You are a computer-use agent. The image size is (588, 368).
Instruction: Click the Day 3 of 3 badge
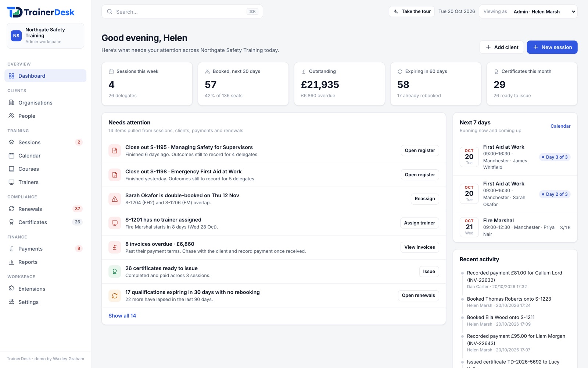555,157
